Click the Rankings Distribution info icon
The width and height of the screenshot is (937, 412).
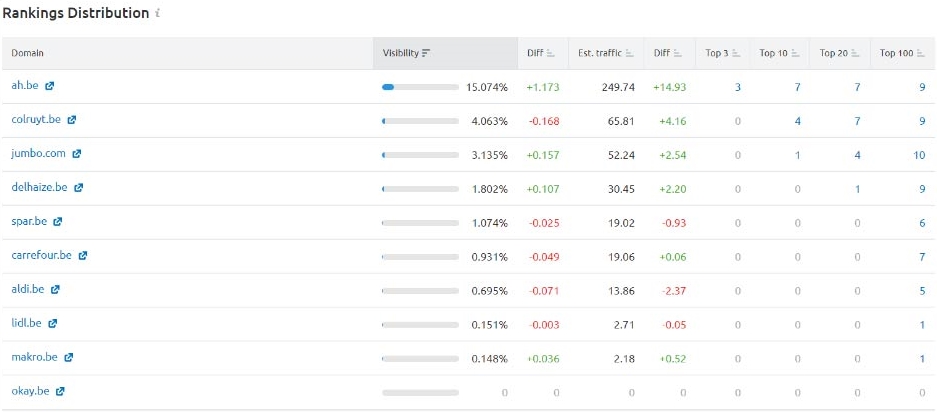[x=157, y=13]
